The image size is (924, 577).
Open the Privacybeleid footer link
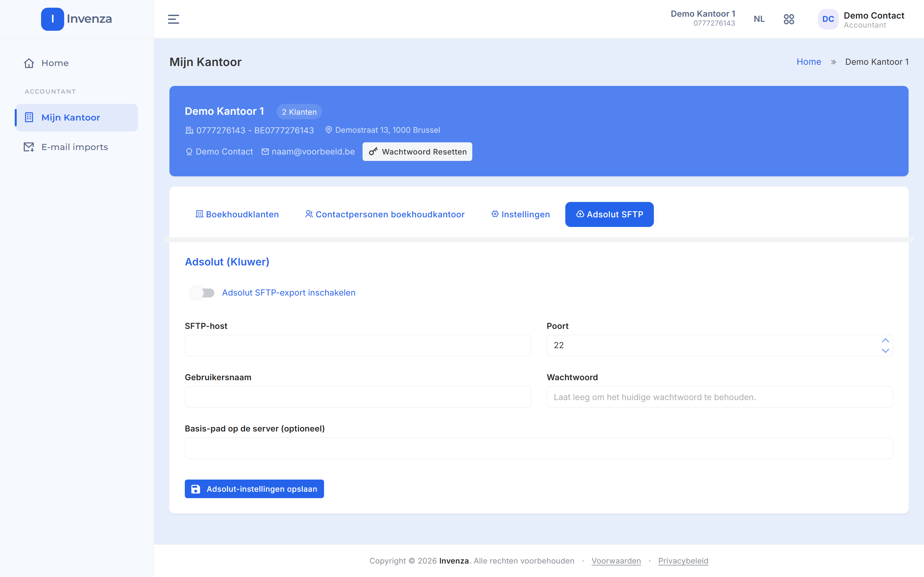pyautogui.click(x=683, y=561)
